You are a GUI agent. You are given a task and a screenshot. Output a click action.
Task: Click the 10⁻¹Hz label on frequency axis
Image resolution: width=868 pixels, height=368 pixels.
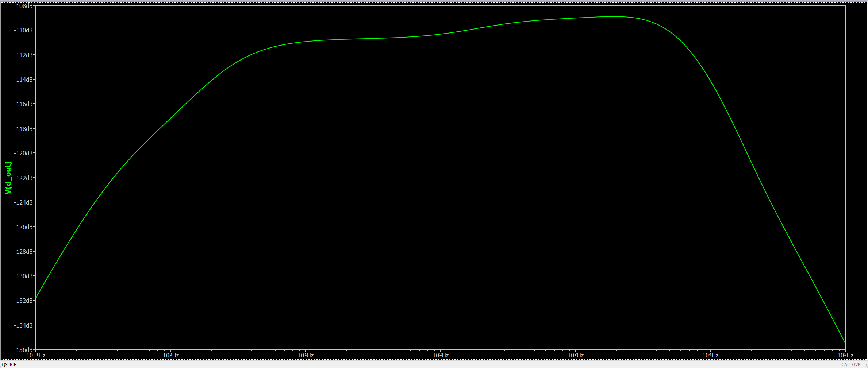point(36,355)
